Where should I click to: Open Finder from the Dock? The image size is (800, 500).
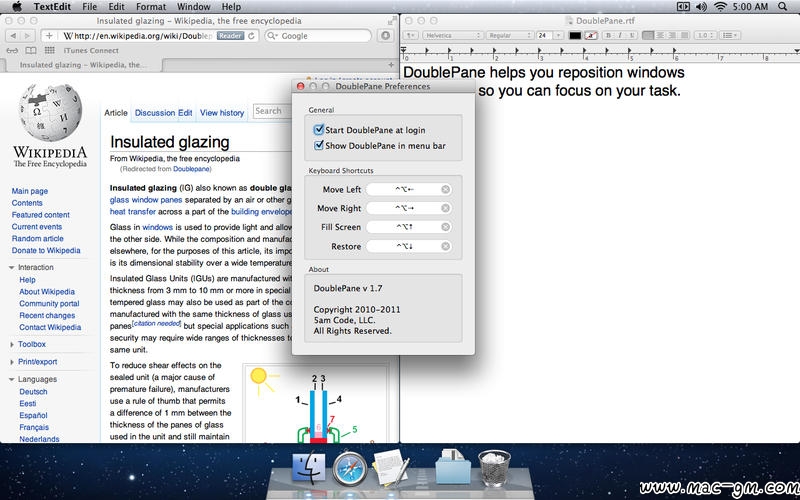(x=308, y=468)
